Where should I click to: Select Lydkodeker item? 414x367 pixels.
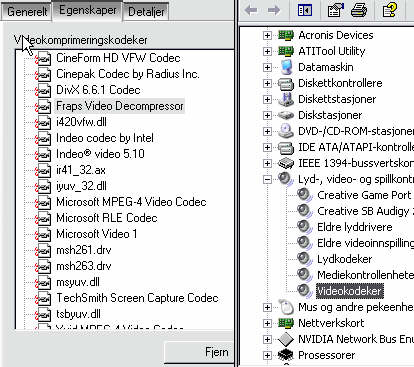pos(344,259)
